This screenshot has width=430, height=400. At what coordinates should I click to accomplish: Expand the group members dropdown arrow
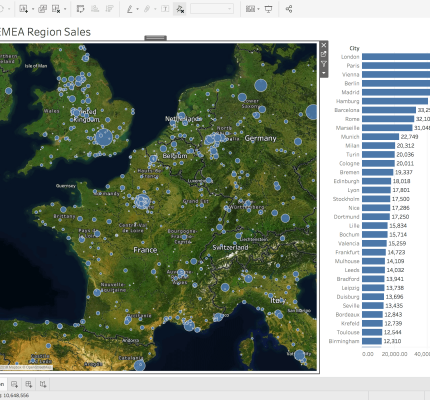point(155,9)
